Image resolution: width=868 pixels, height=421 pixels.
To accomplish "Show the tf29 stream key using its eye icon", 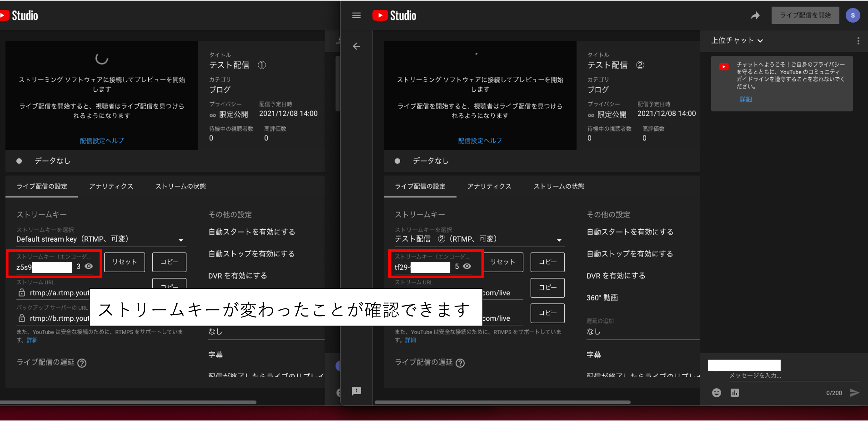I will 467,266.
